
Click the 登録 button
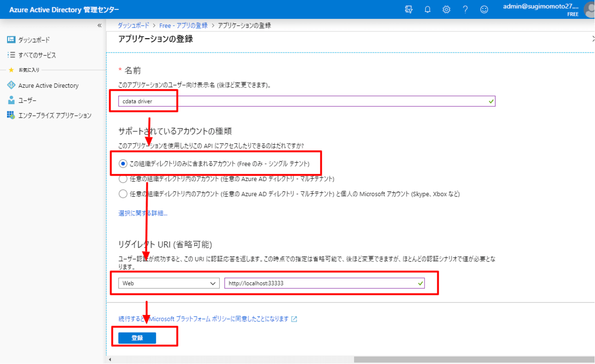click(137, 338)
